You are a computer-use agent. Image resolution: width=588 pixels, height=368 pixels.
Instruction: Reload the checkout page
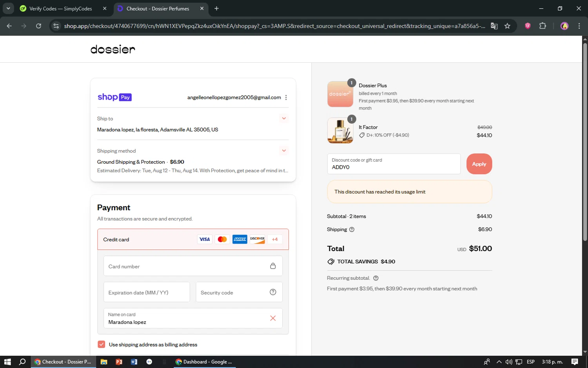click(38, 26)
